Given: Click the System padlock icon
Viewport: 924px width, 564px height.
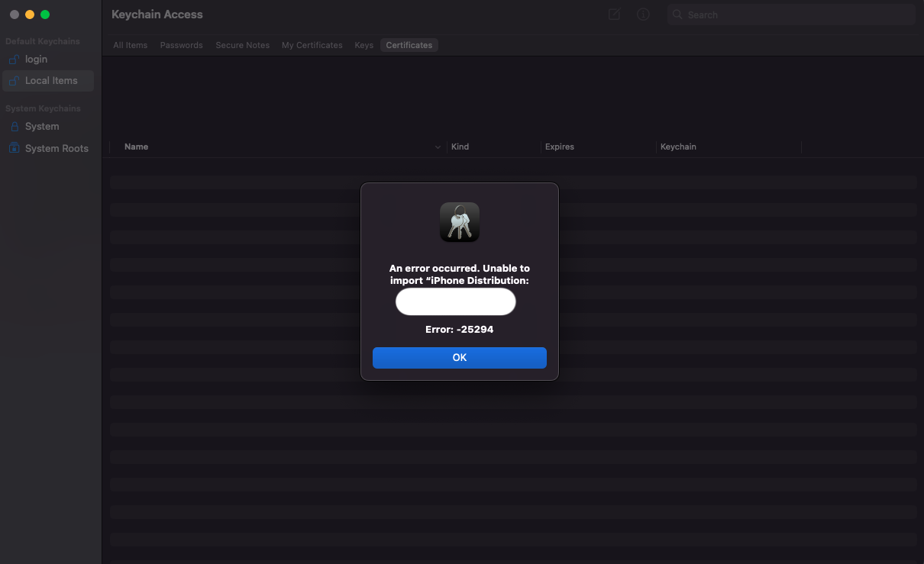Looking at the screenshot, I should 14,126.
